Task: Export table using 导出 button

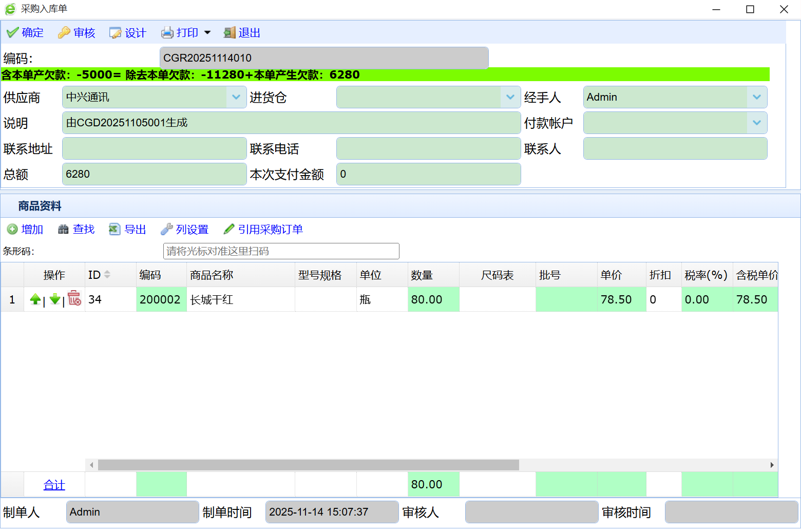Action: pos(128,230)
